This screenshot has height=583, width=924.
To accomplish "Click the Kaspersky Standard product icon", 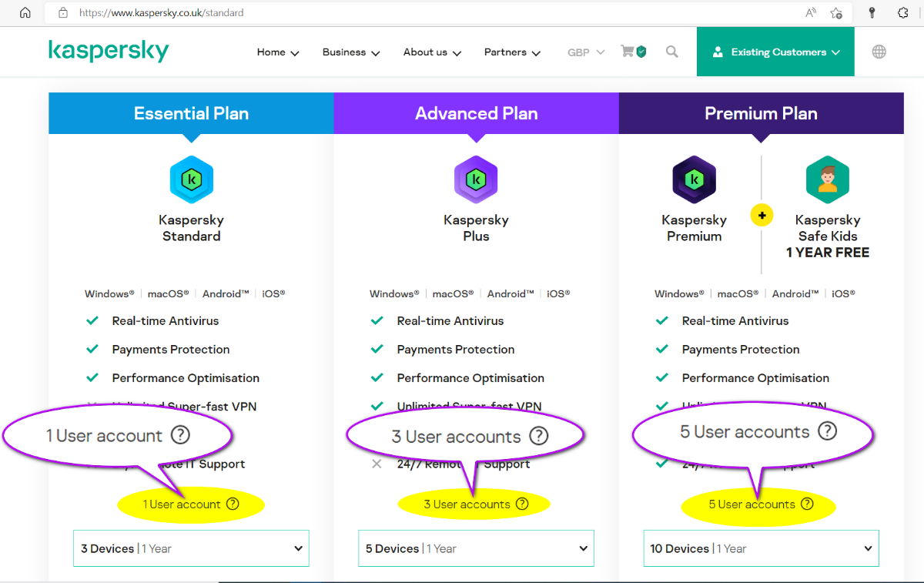I will pos(191,179).
